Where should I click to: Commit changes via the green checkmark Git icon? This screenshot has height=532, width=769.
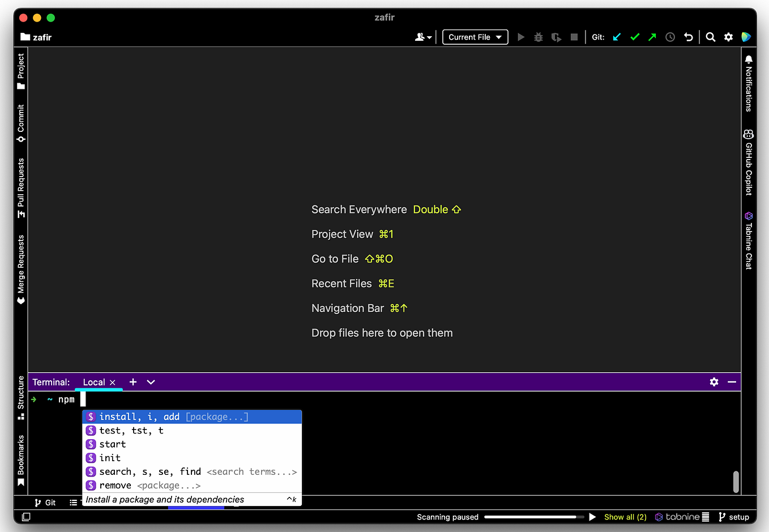[634, 37]
